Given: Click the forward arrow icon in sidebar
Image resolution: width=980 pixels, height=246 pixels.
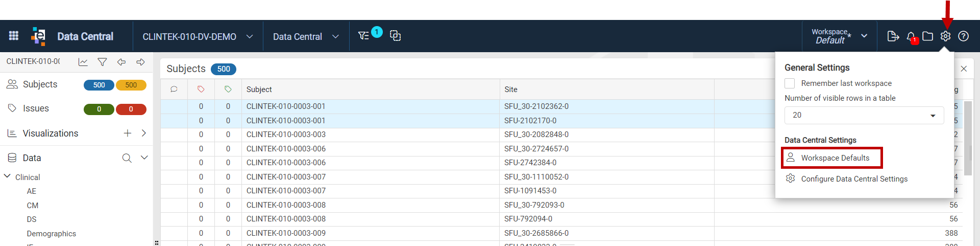Looking at the screenshot, I should 140,62.
